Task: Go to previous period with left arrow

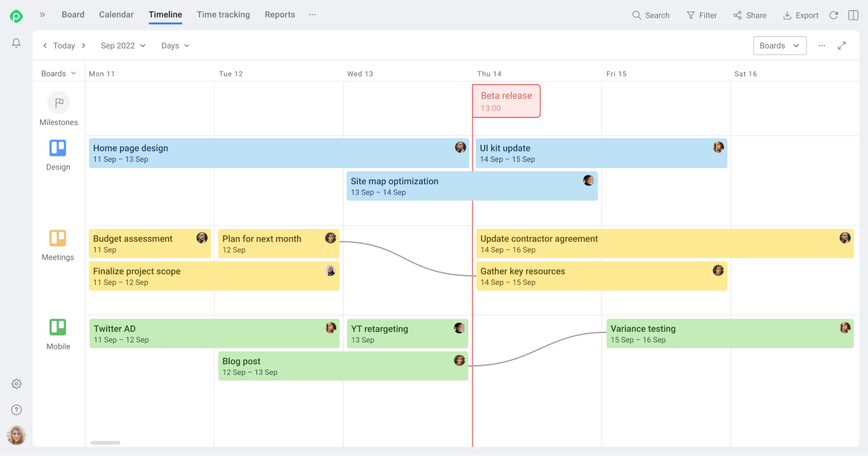Action: coord(45,46)
